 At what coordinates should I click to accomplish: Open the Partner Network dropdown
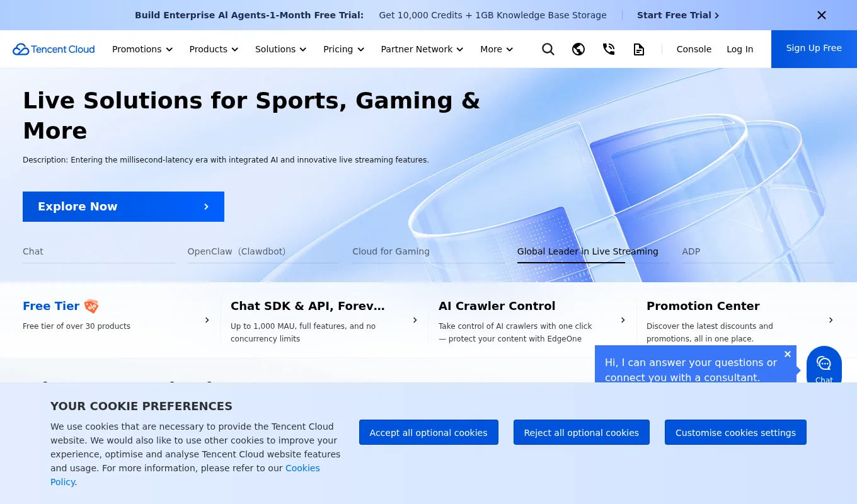[x=422, y=49]
